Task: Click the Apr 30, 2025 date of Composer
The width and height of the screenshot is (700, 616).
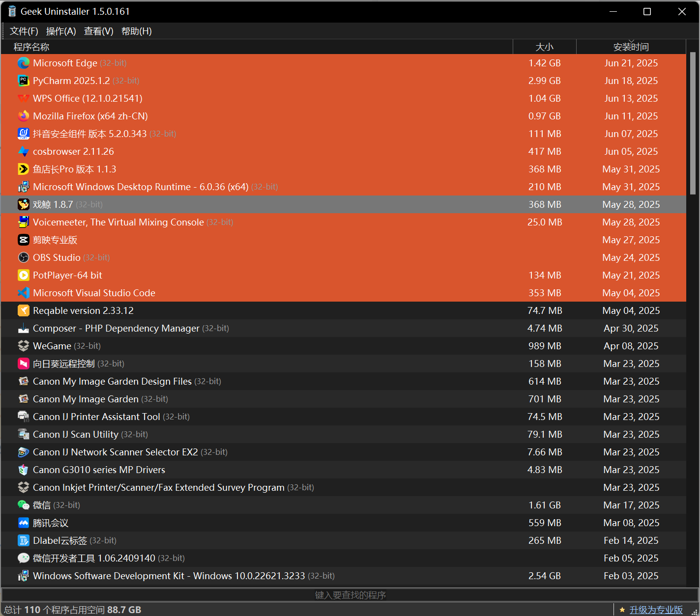Action: click(631, 328)
